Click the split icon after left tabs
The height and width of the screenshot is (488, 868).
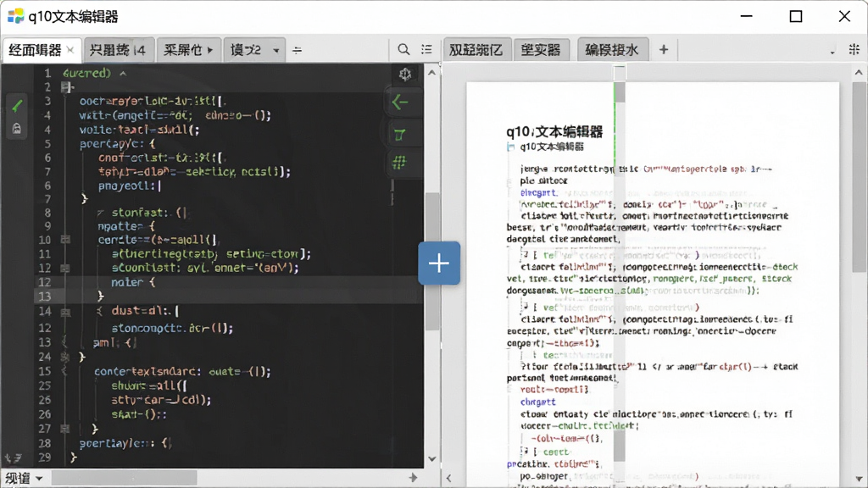point(298,50)
